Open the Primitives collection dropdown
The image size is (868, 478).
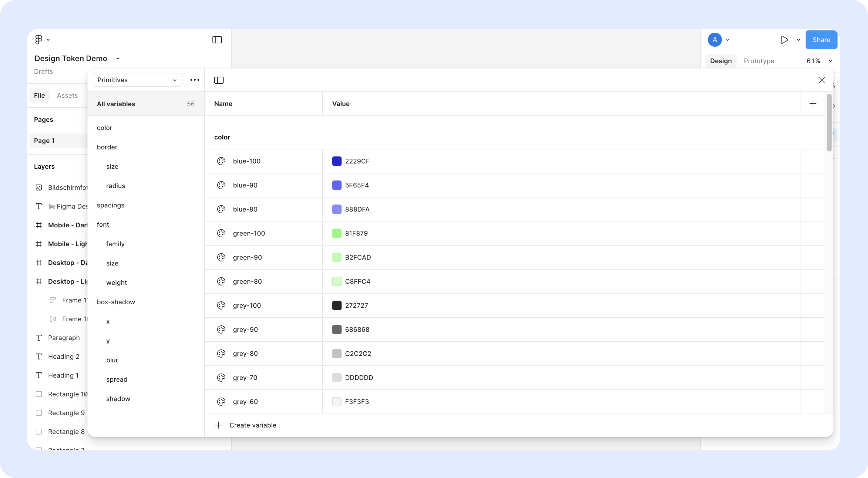click(137, 80)
